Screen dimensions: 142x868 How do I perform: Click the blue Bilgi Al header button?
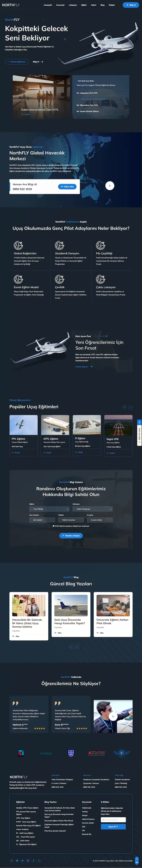click(x=131, y=5)
